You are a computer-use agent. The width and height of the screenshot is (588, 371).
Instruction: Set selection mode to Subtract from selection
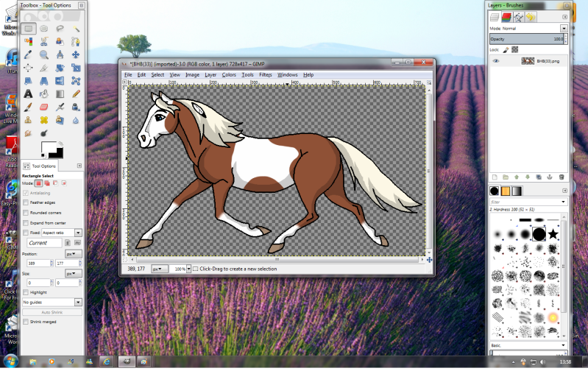(55, 183)
